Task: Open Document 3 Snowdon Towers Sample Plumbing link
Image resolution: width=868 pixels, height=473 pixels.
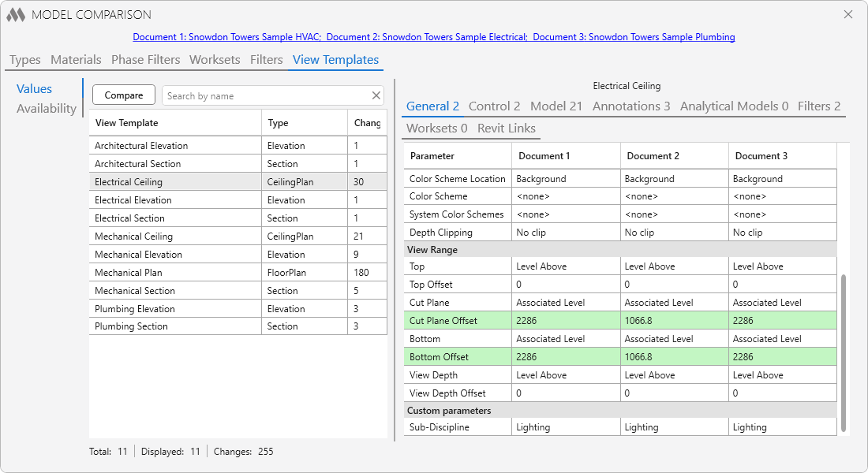Action: (634, 37)
